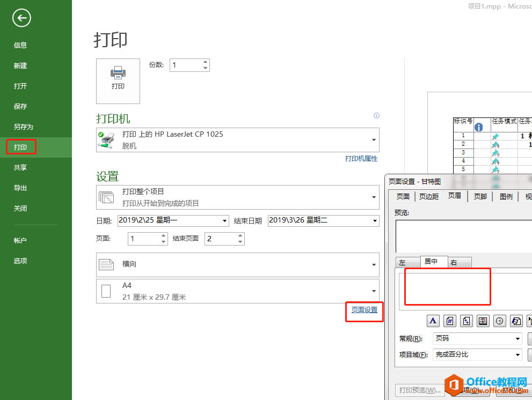Increase start page 页面 spinner

pyautogui.click(x=164, y=235)
